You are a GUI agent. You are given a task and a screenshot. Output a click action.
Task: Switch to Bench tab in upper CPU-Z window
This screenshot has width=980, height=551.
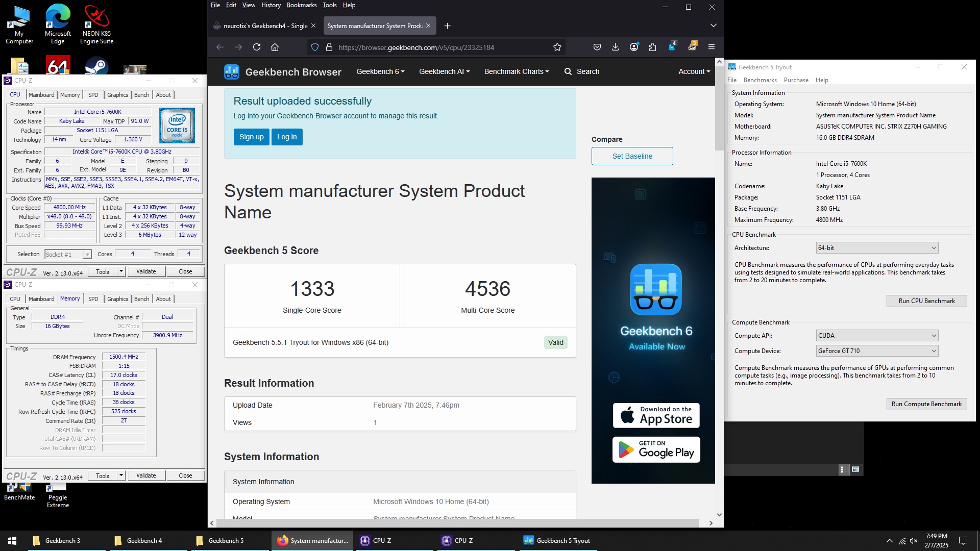point(141,95)
